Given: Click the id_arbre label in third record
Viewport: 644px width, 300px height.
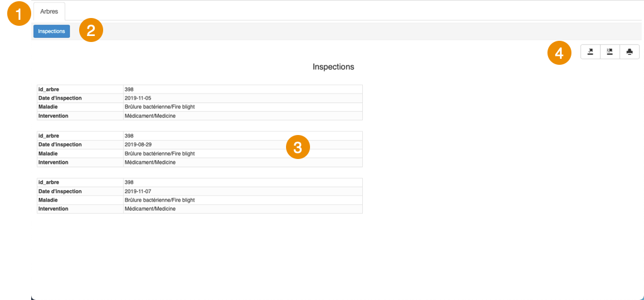Looking at the screenshot, I should 49,182.
